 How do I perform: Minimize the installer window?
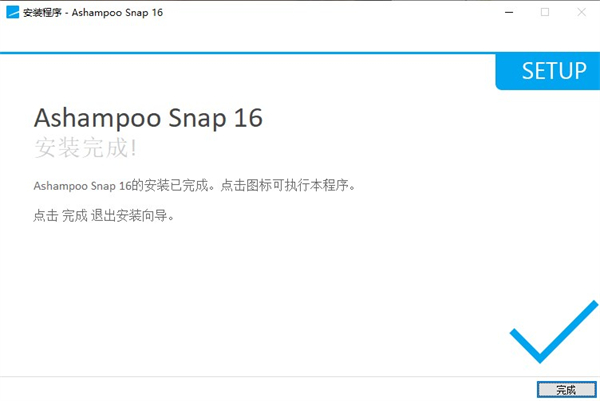pyautogui.click(x=509, y=12)
